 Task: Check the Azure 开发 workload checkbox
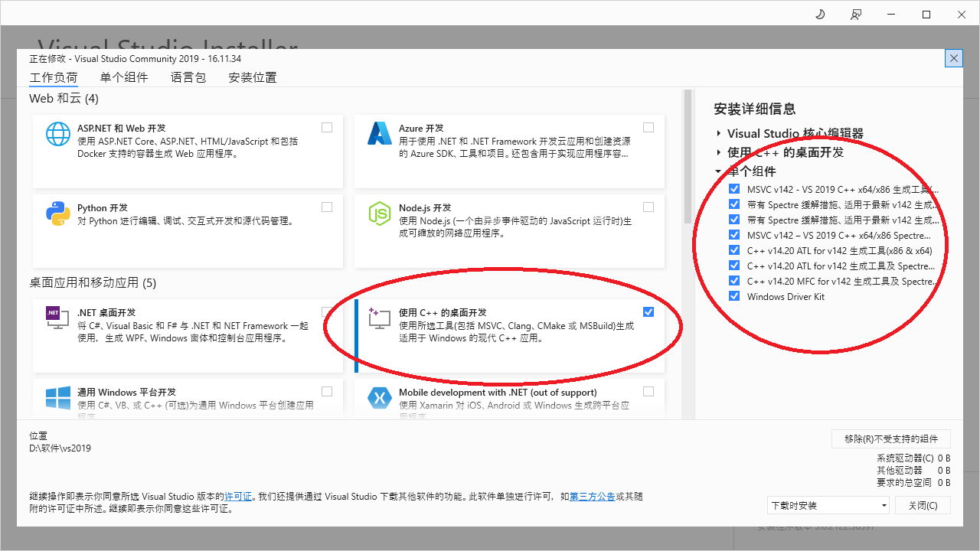[648, 128]
